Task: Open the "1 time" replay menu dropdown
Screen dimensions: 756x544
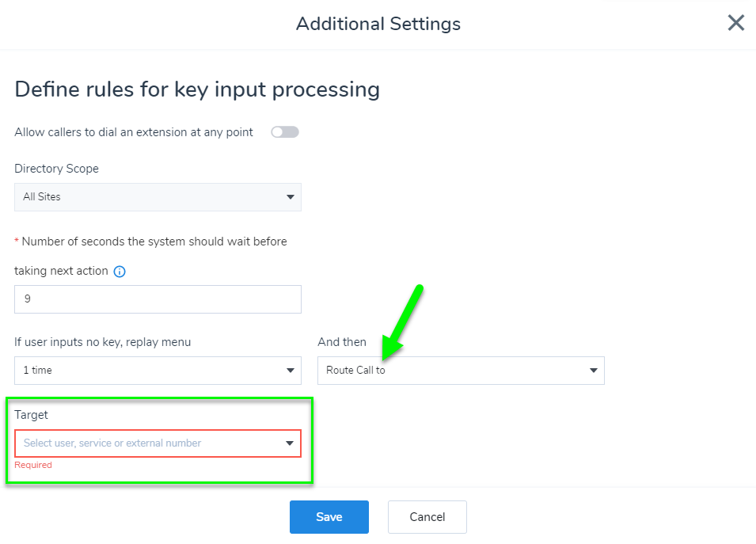Action: (158, 371)
